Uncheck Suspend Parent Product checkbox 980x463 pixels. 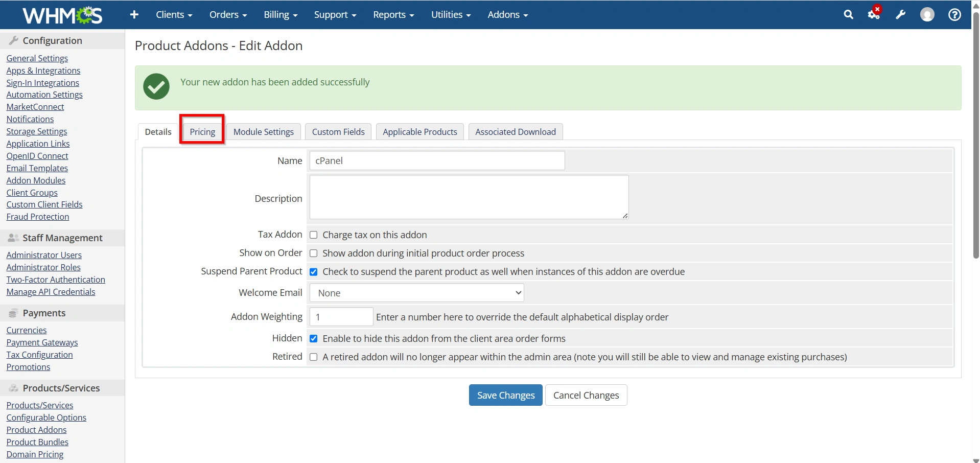pos(314,272)
